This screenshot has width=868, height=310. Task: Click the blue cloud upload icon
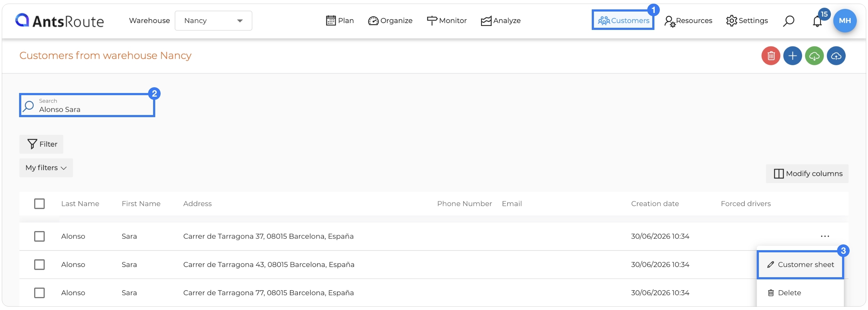click(836, 56)
